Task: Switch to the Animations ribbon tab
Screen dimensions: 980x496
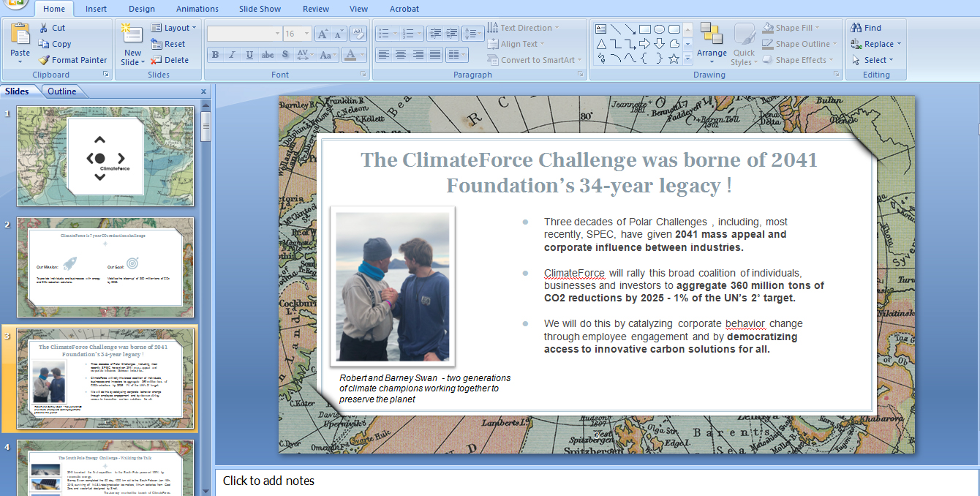Action: pos(197,9)
